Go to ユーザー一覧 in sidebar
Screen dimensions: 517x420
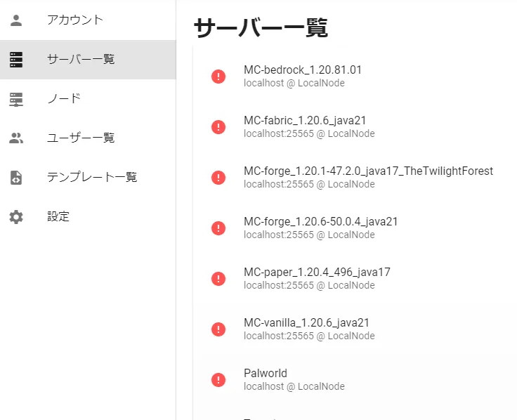pyautogui.click(x=81, y=138)
